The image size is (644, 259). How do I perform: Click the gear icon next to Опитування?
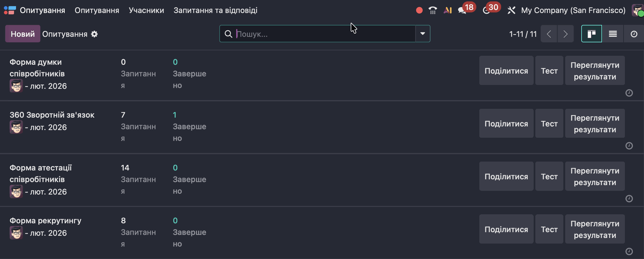click(95, 34)
